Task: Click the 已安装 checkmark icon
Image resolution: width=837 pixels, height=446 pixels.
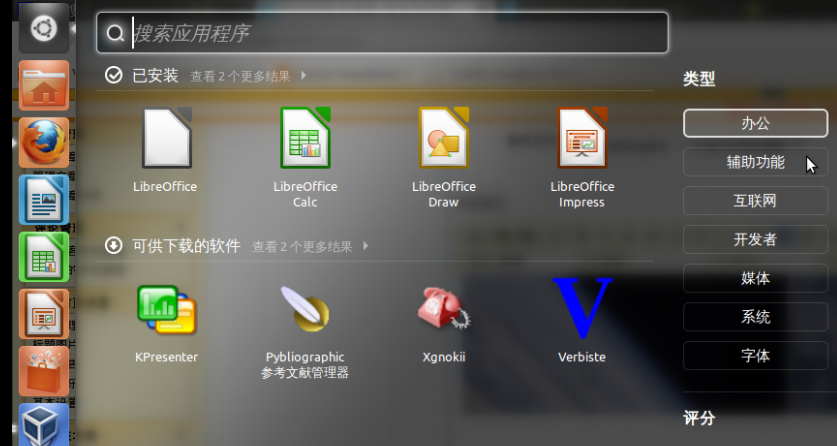Action: pos(114,75)
